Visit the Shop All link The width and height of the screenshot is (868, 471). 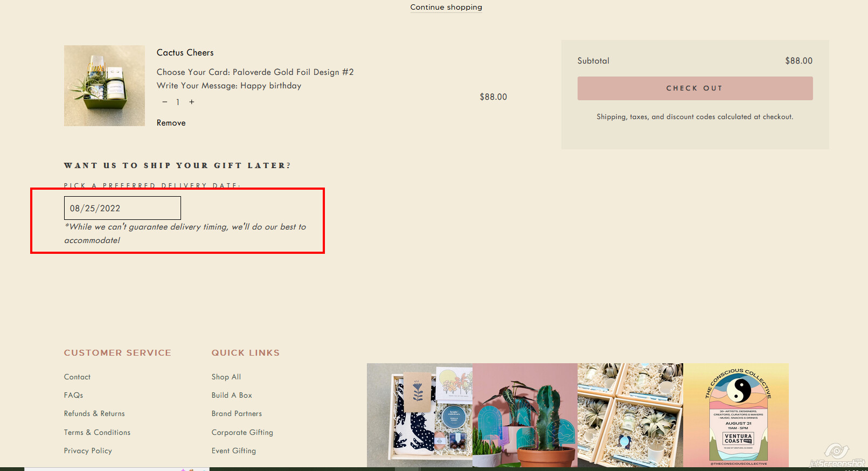click(226, 377)
